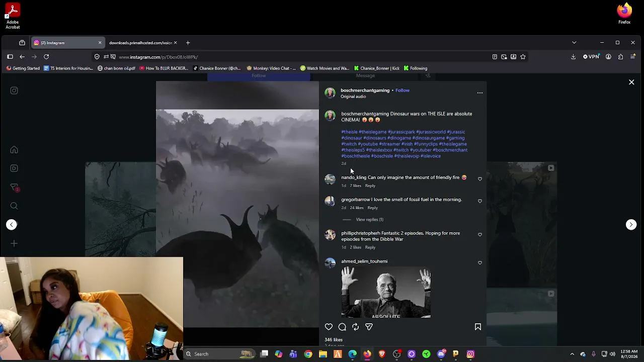
Task: Open Home in the Instagram sidebar
Action: [14, 150]
